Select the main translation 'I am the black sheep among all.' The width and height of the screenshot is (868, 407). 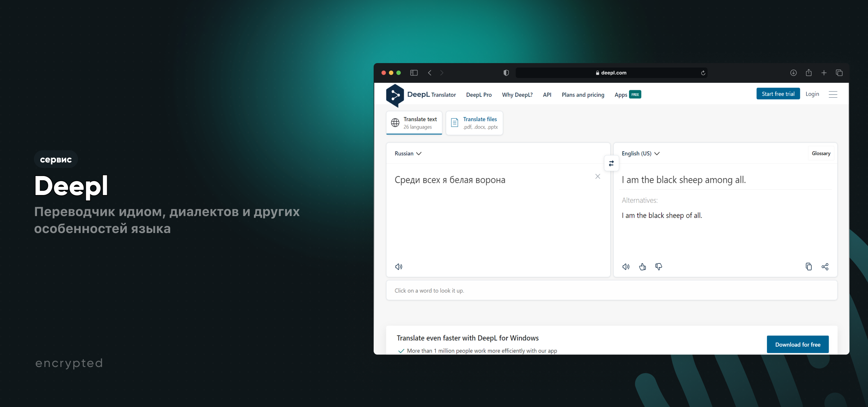click(684, 180)
